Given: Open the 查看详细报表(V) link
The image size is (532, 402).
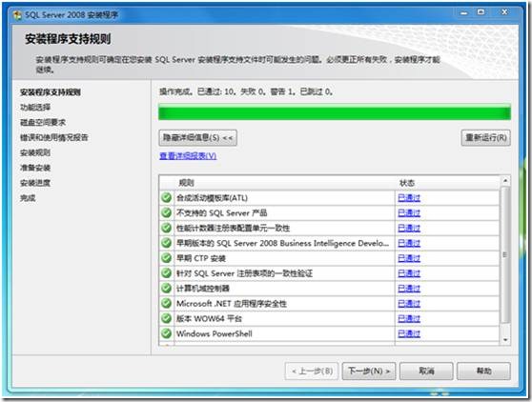Looking at the screenshot, I should (188, 155).
